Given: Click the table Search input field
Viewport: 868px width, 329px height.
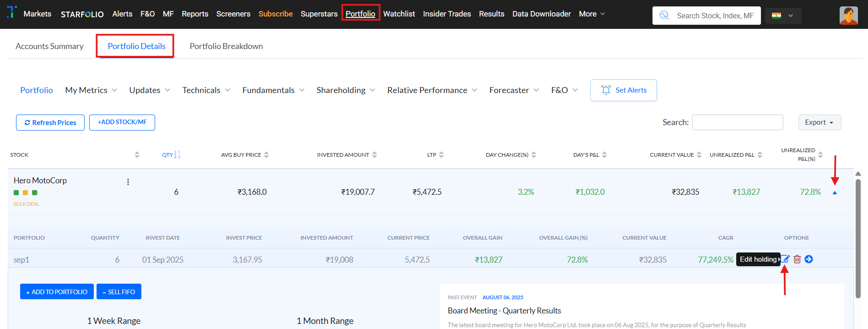Looking at the screenshot, I should click(738, 122).
